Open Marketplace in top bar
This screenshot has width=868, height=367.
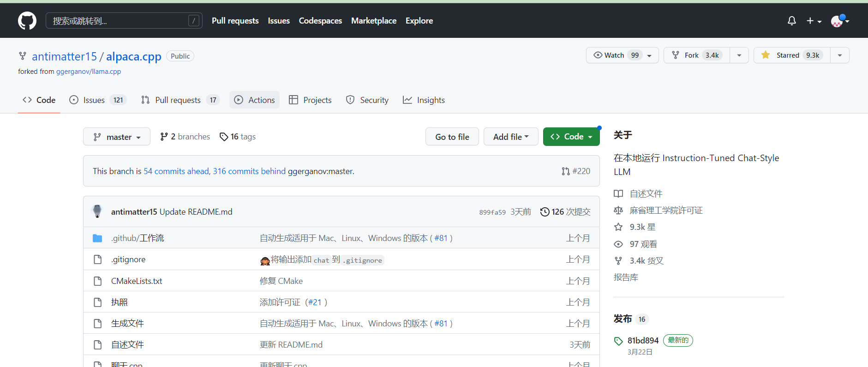coord(374,21)
